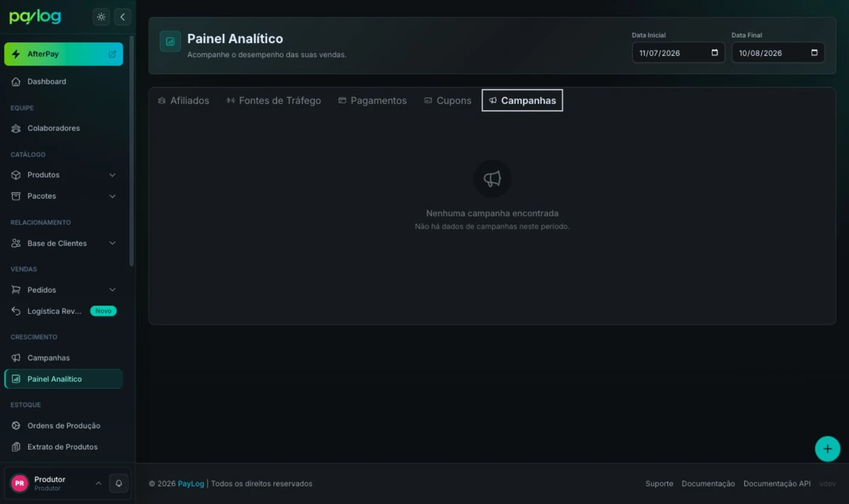Click the Novo badge beside Logística
The height and width of the screenshot is (504, 849).
[x=103, y=311]
